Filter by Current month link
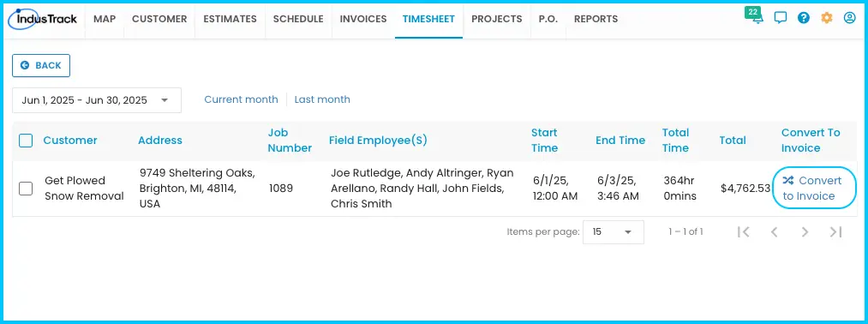The width and height of the screenshot is (868, 324). (x=241, y=99)
